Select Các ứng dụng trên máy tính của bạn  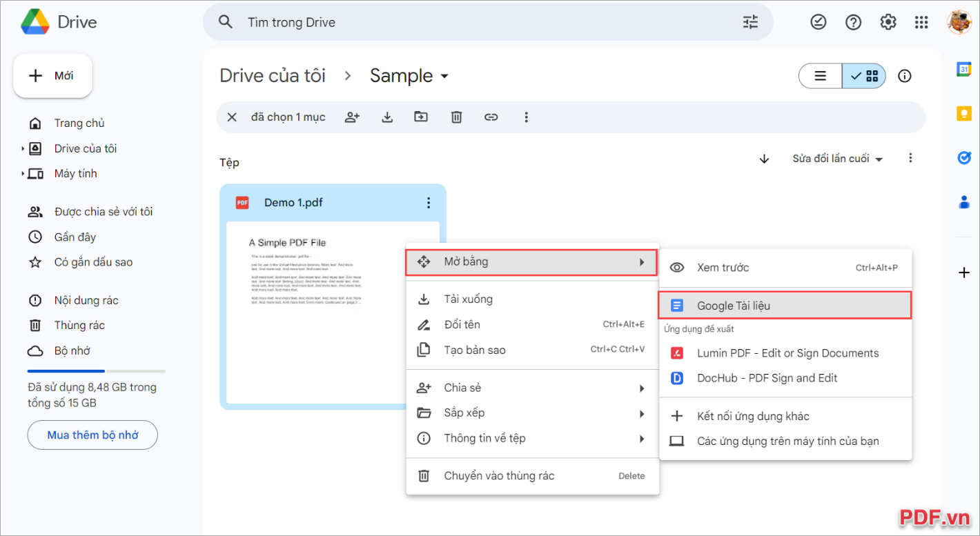pos(785,441)
